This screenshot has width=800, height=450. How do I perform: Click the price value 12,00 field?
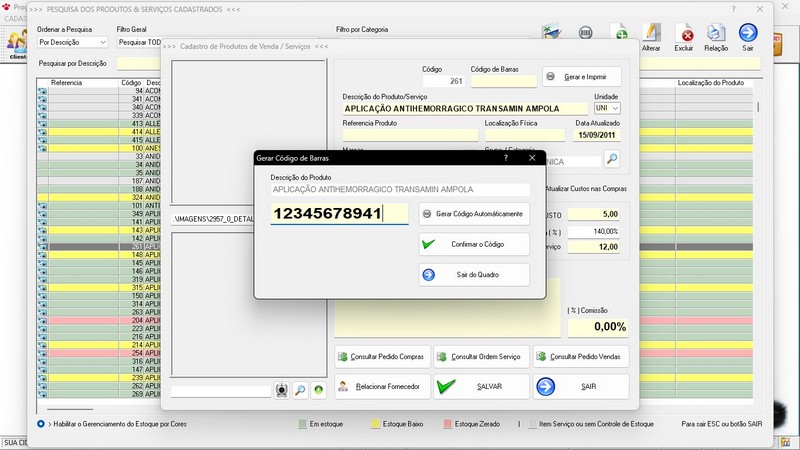point(594,247)
